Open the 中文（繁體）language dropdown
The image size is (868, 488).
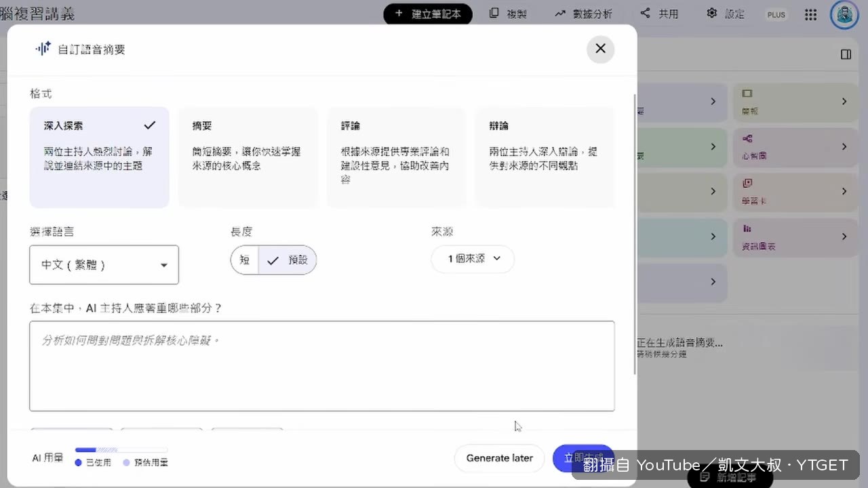(104, 264)
